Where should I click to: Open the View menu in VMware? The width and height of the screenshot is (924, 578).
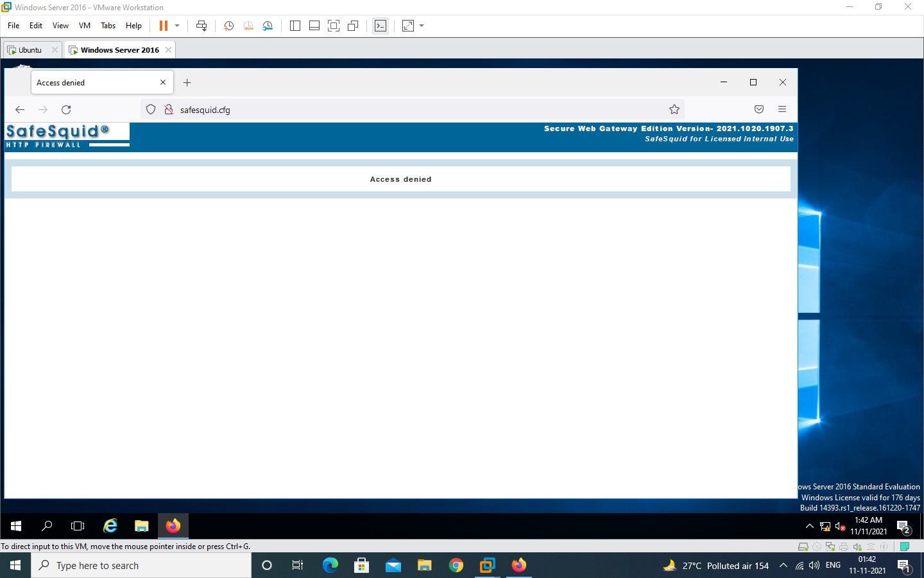click(x=60, y=26)
